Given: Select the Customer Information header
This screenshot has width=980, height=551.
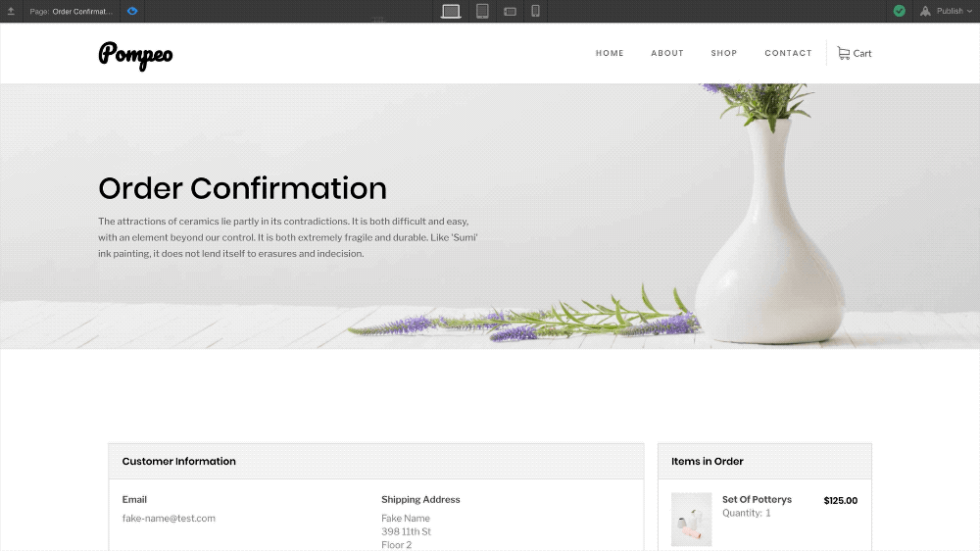Looking at the screenshot, I should coord(376,462).
